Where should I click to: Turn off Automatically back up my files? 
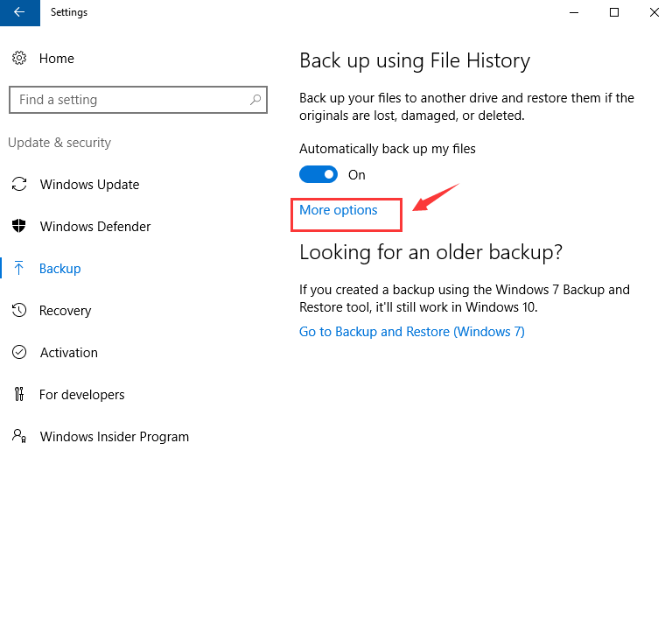tap(318, 174)
